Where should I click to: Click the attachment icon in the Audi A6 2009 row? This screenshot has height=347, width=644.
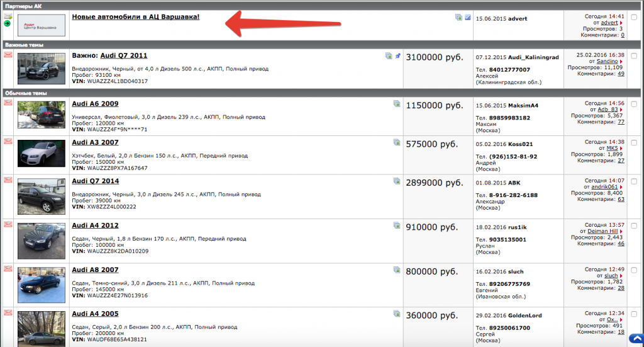pos(397,104)
